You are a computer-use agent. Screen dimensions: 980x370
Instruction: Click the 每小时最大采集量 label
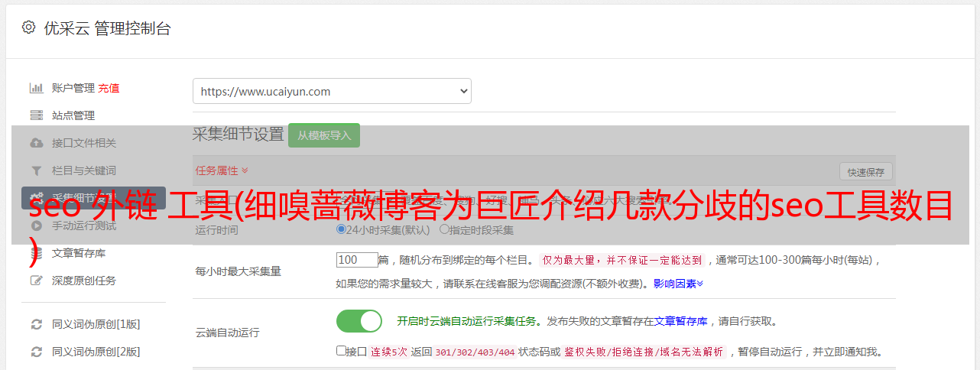pos(238,271)
